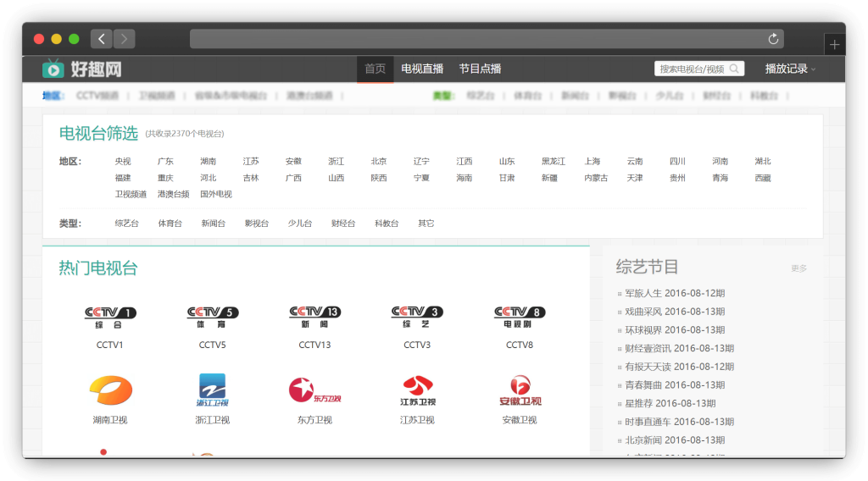Open the 东方卫视 channel logo
The width and height of the screenshot is (868, 481).
315,390
